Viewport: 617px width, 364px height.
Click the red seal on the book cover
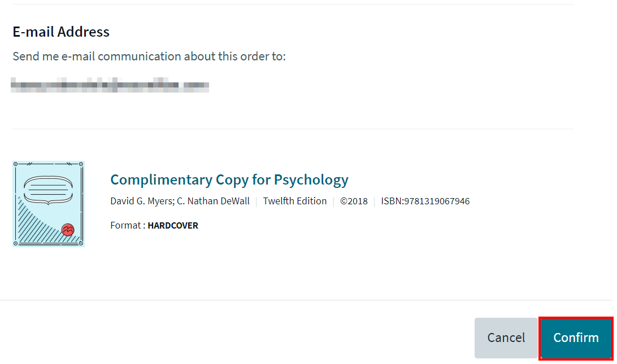pyautogui.click(x=68, y=230)
